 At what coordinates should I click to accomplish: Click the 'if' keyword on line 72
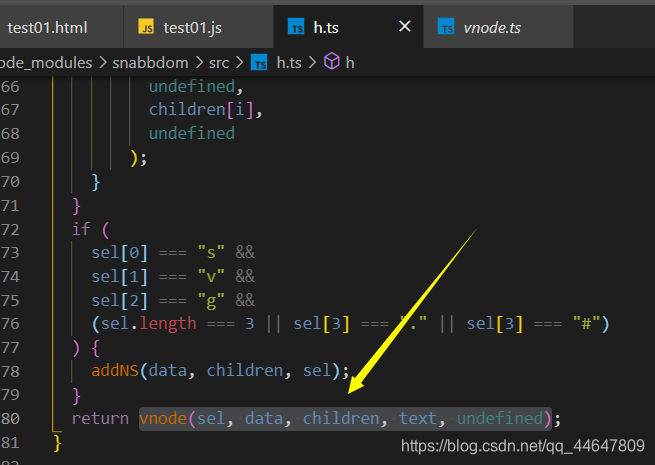pos(81,229)
